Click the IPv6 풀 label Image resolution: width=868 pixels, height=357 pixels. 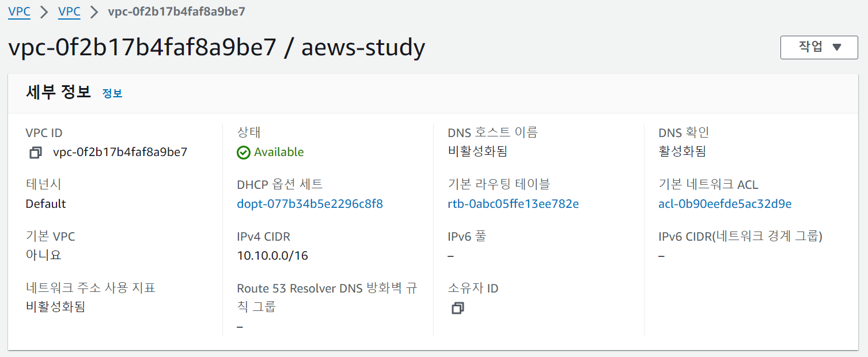pyautogui.click(x=467, y=236)
